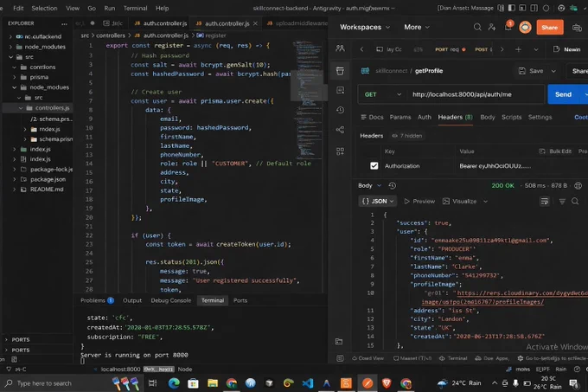Open Workspaces dropdown in Postman
588x392 pixels.
(x=365, y=27)
